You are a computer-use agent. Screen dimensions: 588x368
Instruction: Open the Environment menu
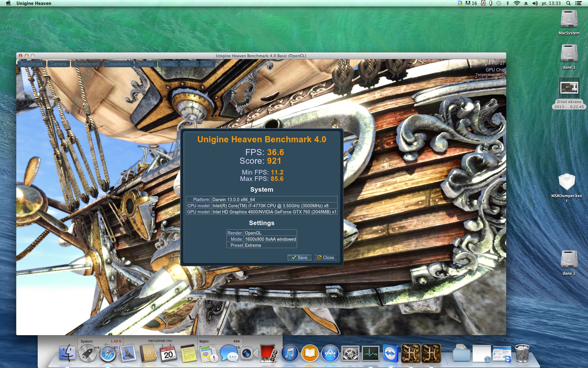(x=87, y=64)
